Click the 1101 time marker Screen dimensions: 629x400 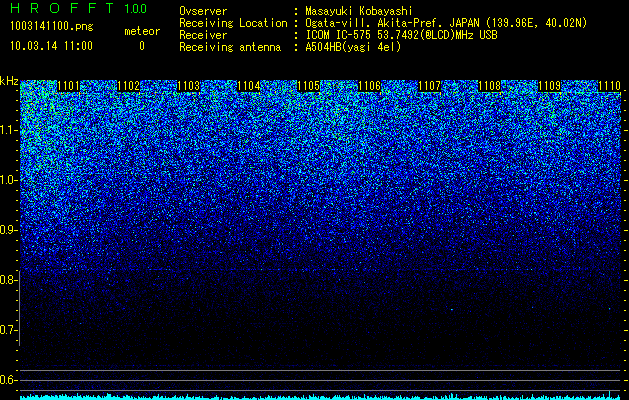coord(68,86)
